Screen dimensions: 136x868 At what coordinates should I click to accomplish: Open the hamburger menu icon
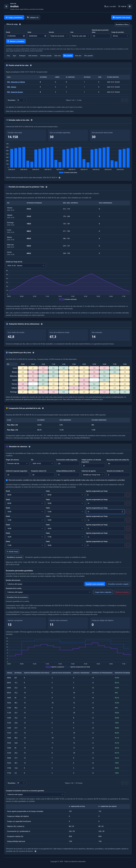pos(6,6)
